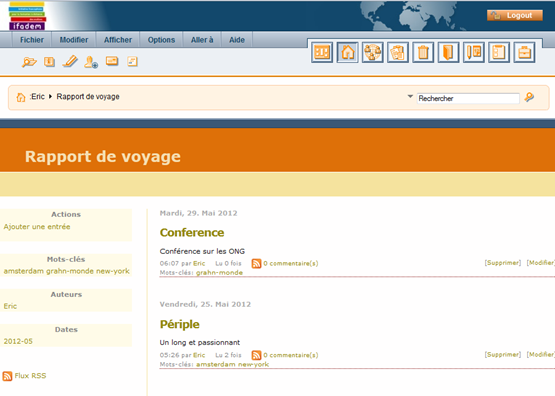Click the text Un long et passionnant
Viewport: 555px width, 396px height.
[200, 343]
